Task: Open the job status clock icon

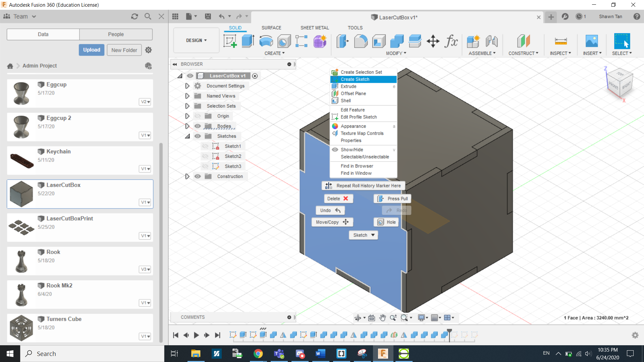Action: (579, 16)
